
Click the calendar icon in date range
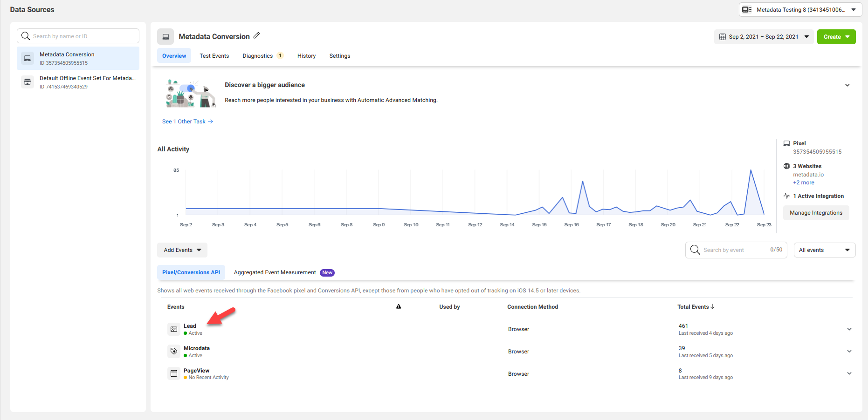point(723,37)
